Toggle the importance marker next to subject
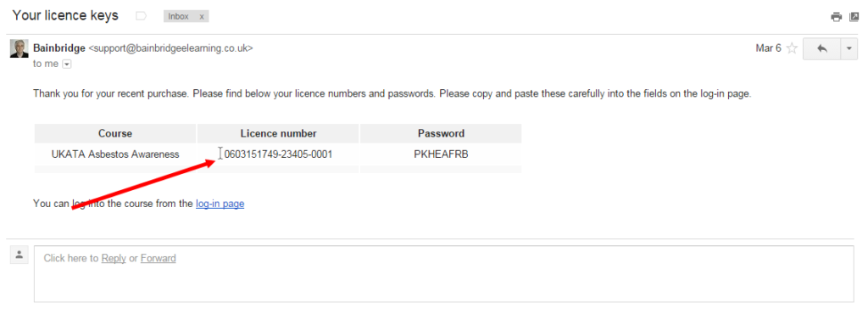 142,16
